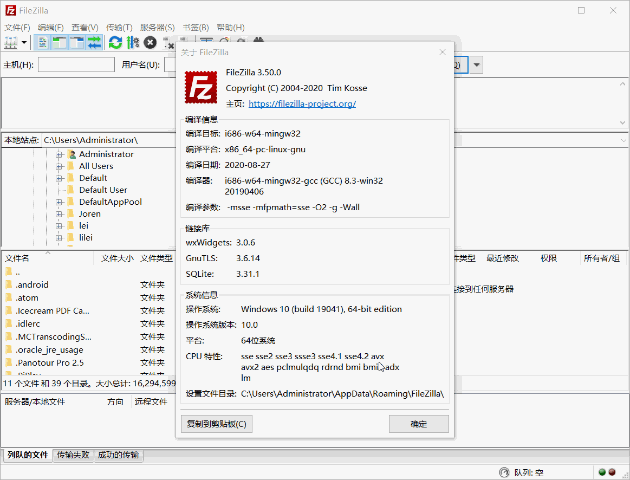Click the red activity indicator light

pos(612,472)
